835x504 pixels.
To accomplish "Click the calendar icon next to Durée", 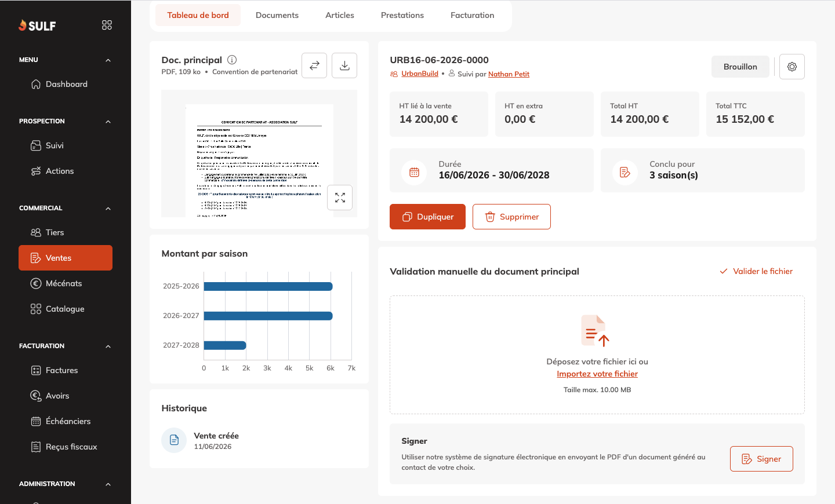I will [414, 172].
